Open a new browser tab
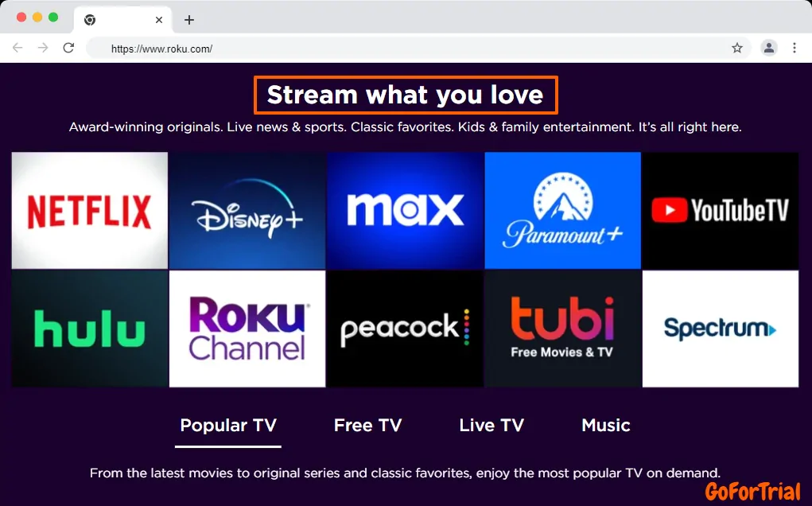 point(189,20)
